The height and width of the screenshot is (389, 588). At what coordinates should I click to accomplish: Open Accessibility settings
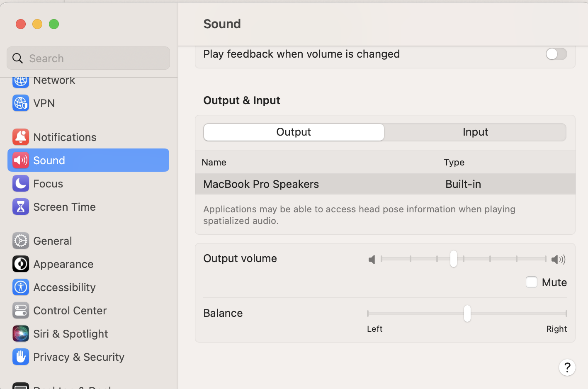tap(64, 287)
